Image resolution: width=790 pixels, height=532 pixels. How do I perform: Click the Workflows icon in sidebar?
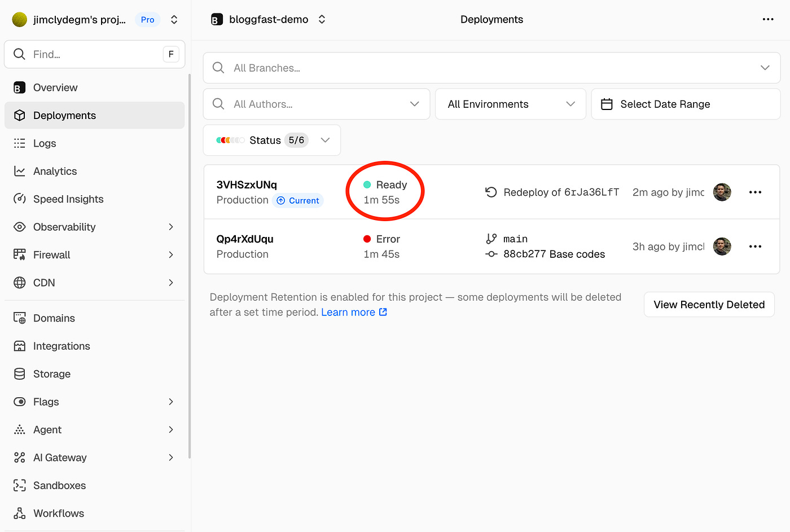coord(20,513)
